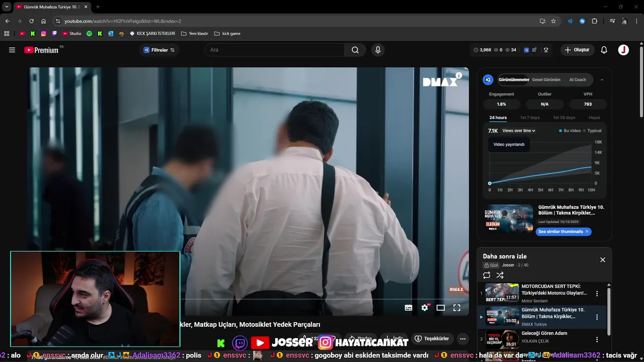Open a new browser tab
The image size is (644, 362).
(x=98, y=7)
